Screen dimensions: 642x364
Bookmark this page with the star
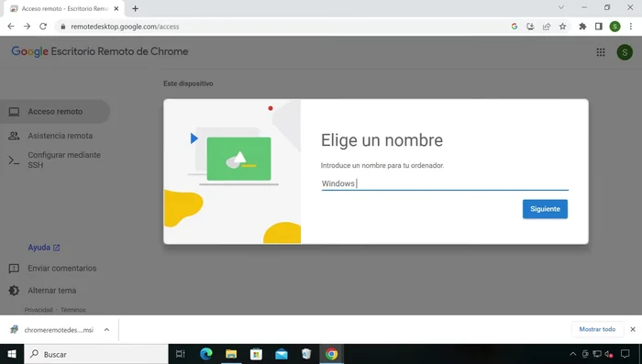[562, 27]
